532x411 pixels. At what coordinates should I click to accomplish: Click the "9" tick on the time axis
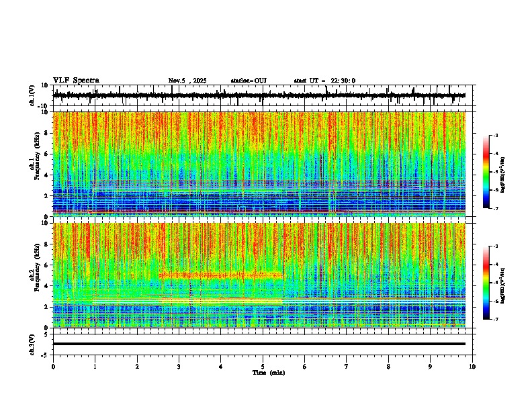430,367
